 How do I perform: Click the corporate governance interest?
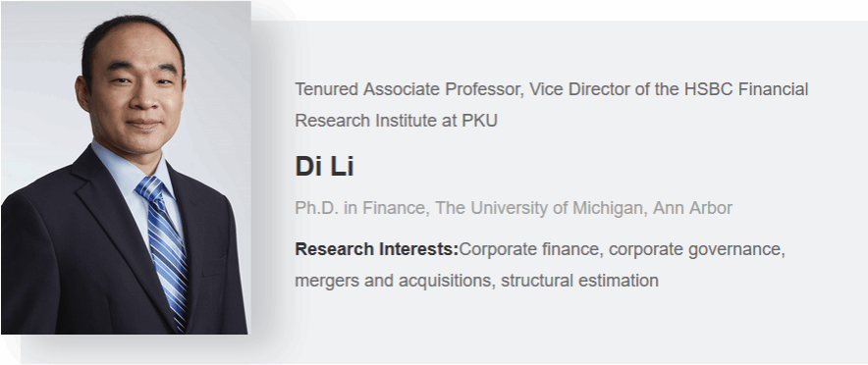pos(697,249)
